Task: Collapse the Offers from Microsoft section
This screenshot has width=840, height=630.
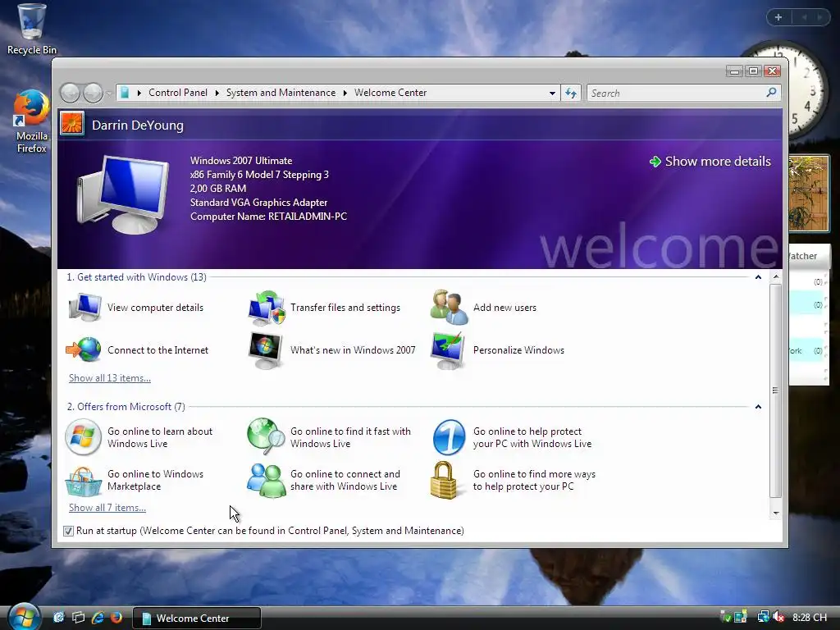Action: coord(758,407)
